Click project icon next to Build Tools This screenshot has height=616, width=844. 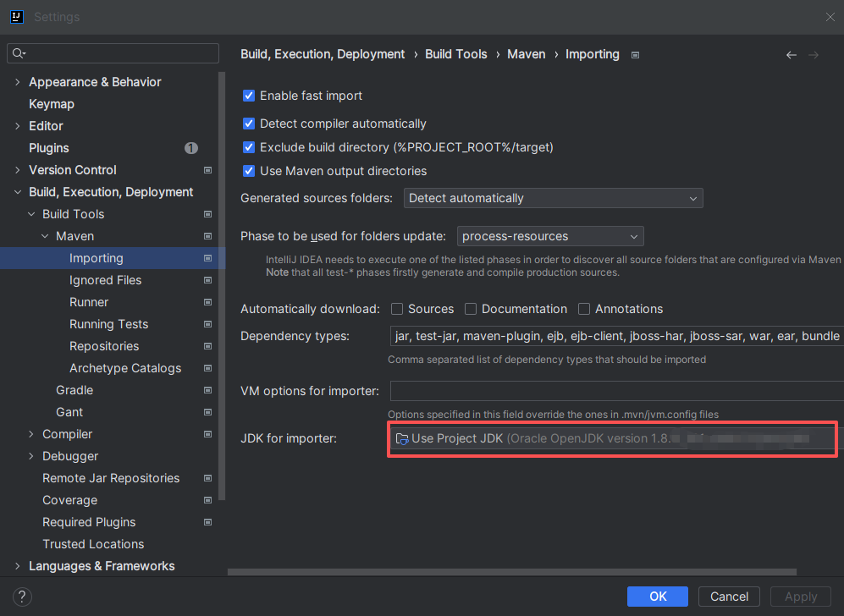(207, 214)
